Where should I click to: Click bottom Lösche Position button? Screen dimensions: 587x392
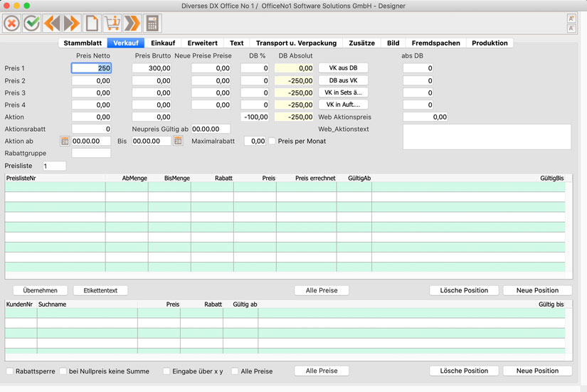[x=464, y=371]
